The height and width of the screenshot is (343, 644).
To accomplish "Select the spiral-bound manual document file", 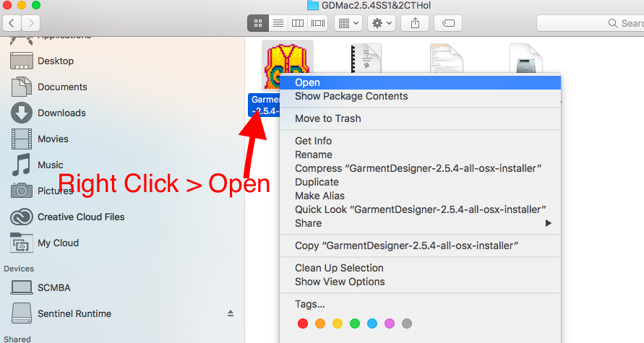I will (366, 58).
